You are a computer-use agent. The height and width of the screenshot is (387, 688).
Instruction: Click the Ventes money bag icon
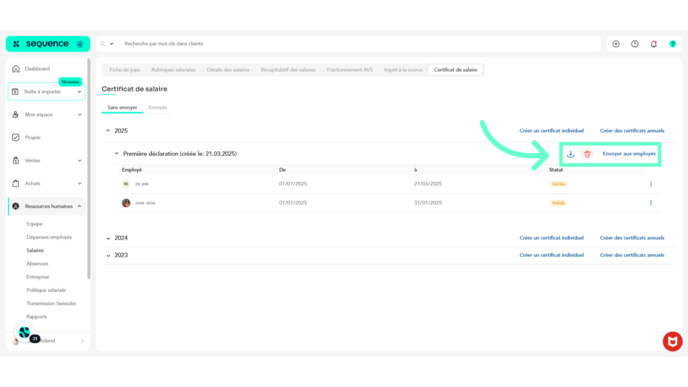point(16,161)
